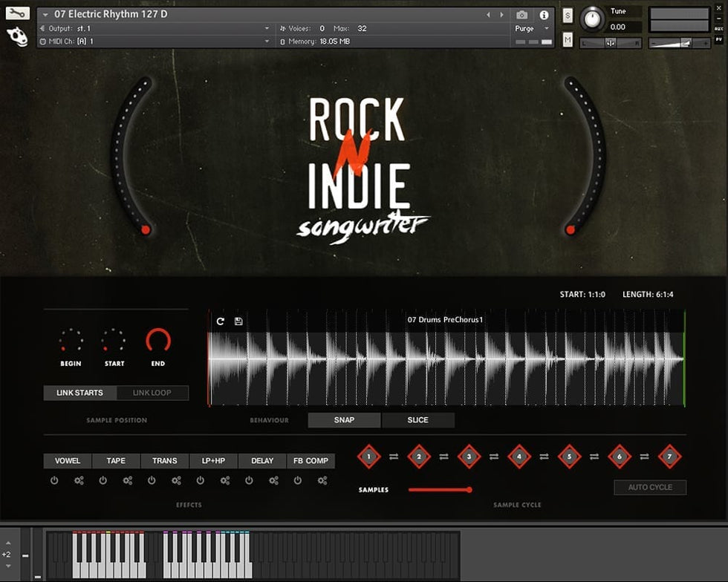This screenshot has height=582, width=728.
Task: Click the SAMPLES slider handle
Action: 469,490
